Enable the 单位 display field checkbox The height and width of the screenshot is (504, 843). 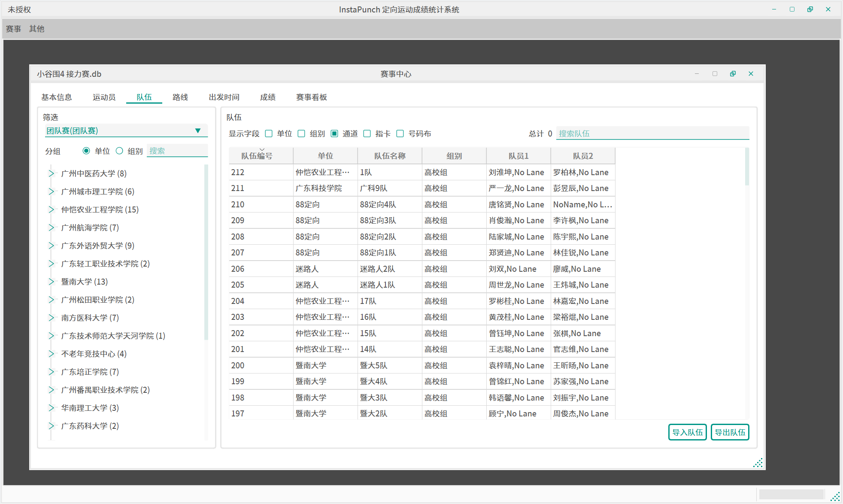point(269,134)
